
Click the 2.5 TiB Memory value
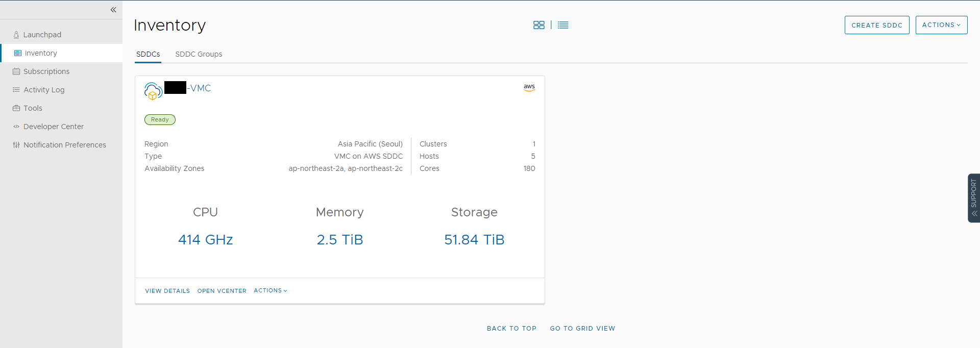(x=340, y=240)
